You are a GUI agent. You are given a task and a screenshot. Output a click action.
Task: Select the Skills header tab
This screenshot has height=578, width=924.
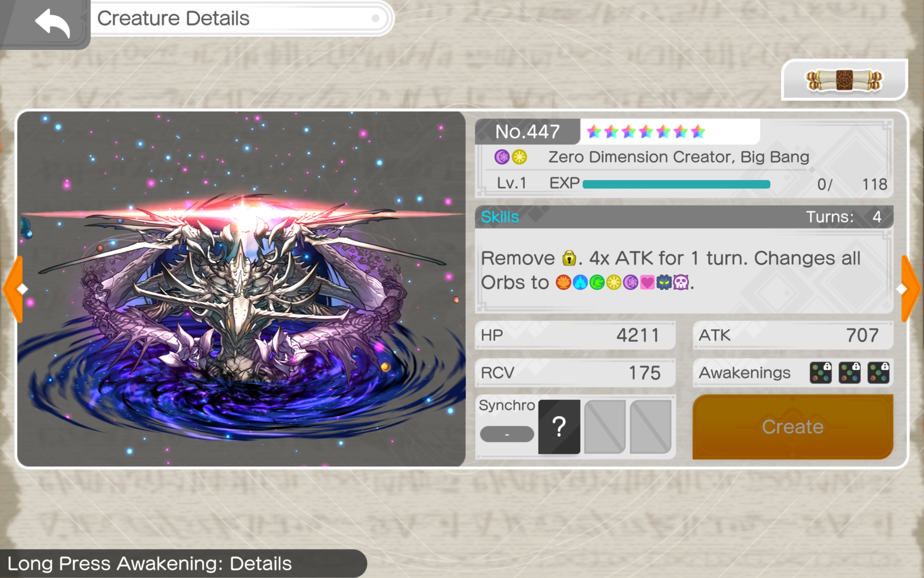click(x=500, y=217)
